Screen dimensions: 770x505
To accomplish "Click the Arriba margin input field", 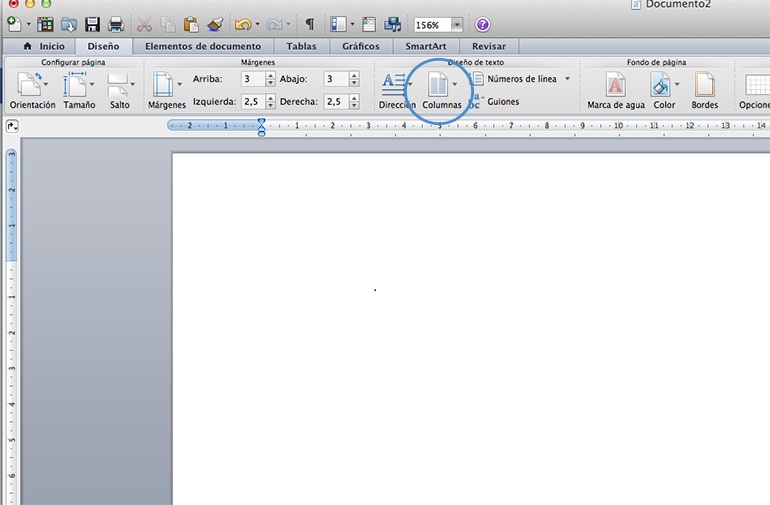I will coord(252,79).
